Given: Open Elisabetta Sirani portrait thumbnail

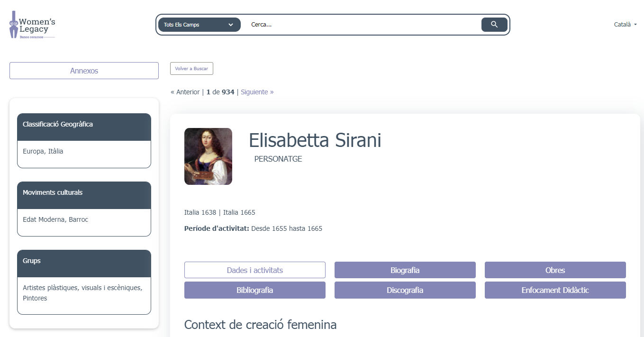Looking at the screenshot, I should [x=208, y=156].
